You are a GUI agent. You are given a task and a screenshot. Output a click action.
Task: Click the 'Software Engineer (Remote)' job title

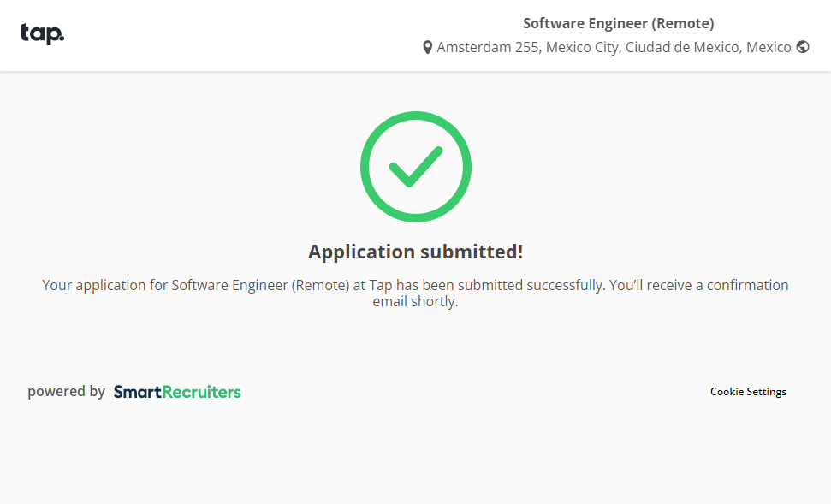point(618,23)
